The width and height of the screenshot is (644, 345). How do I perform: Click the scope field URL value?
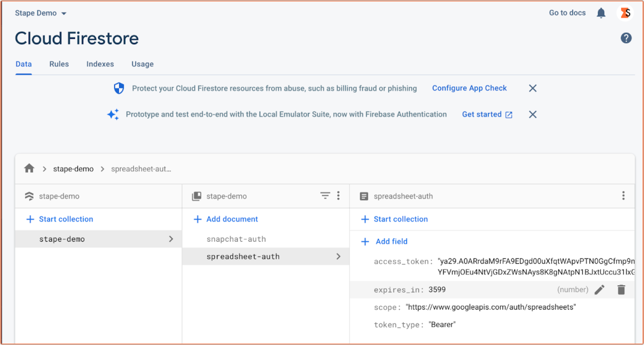point(490,307)
